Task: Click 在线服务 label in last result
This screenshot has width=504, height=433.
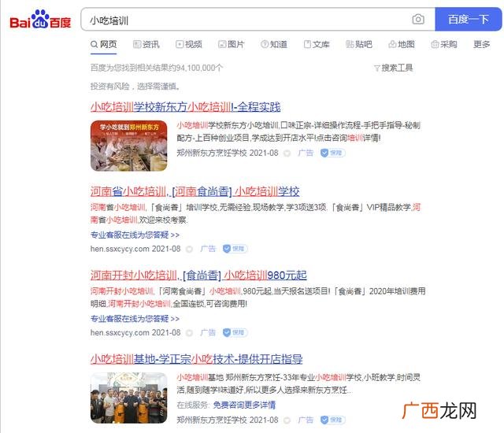Action: pos(193,405)
